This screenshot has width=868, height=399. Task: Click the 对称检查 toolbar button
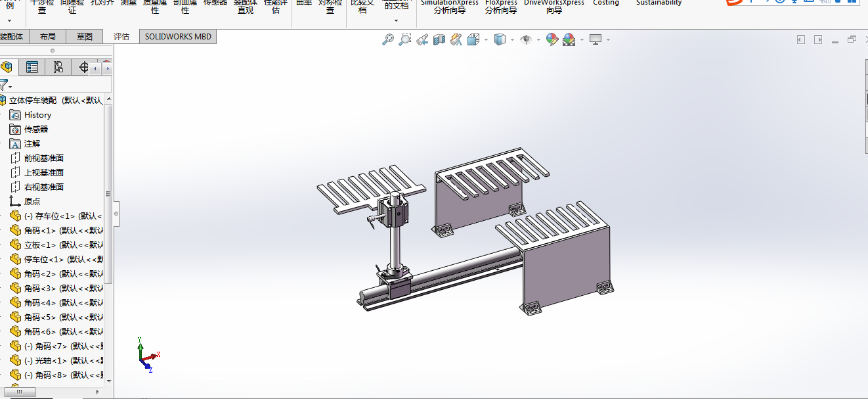tap(330, 7)
